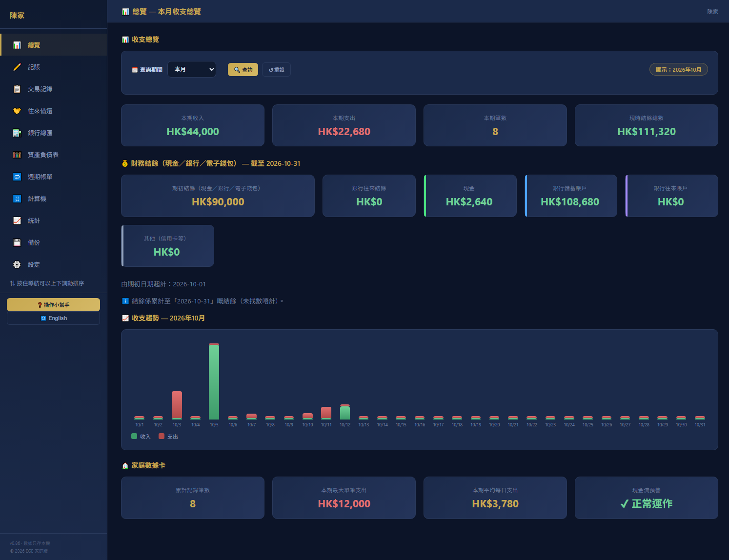Click the 現金 HK$2,640 value
729x560 pixels.
click(469, 202)
